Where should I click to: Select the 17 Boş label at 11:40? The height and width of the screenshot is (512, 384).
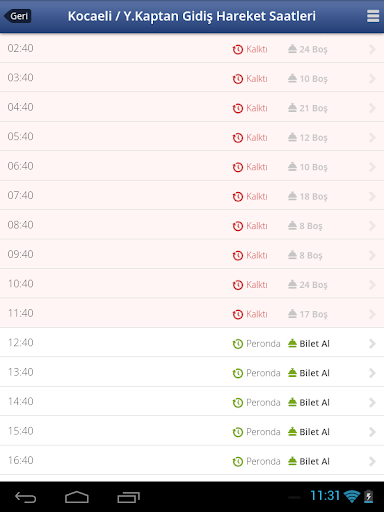click(x=313, y=314)
